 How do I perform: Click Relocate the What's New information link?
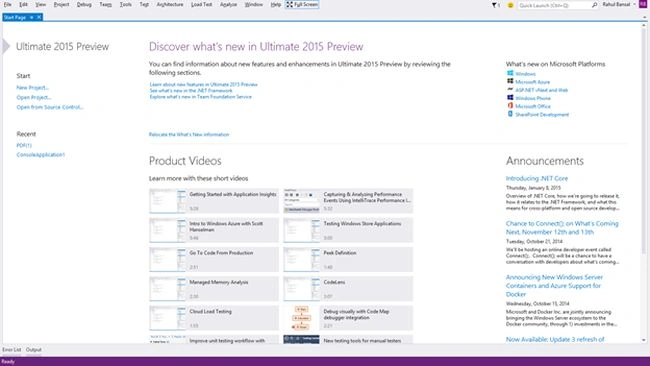(x=189, y=134)
